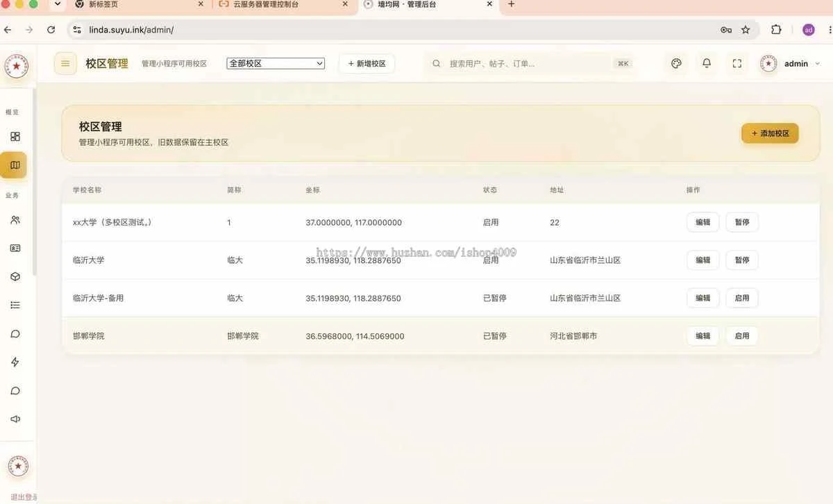
Task: Focus the 搜索用户、帖子、订单 search field
Action: [x=531, y=63]
